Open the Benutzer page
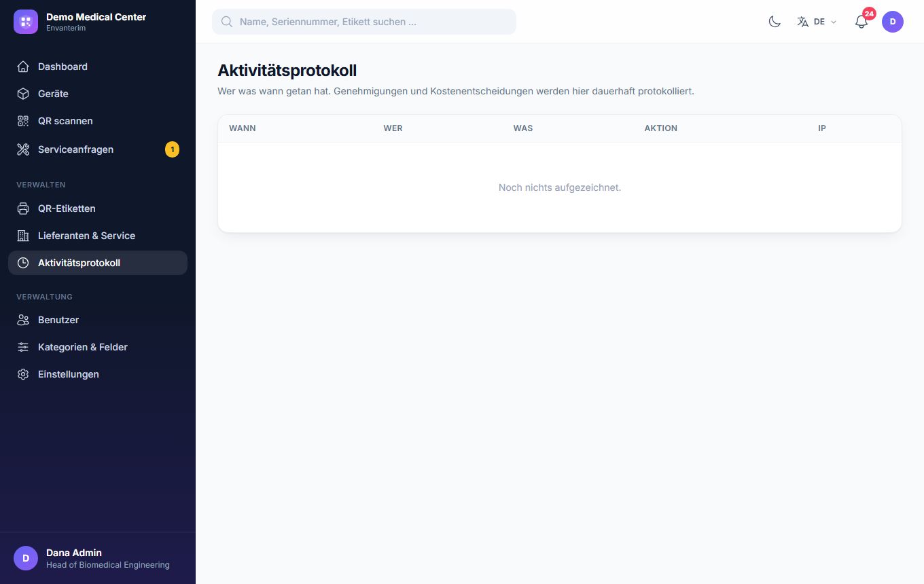 tap(98, 320)
